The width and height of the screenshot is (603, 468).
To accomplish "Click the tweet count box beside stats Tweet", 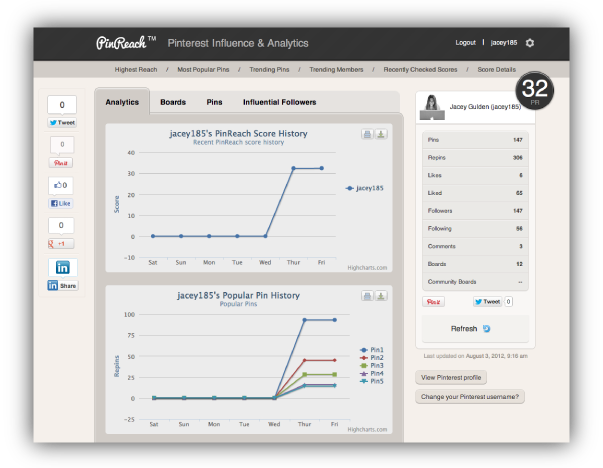I will (x=508, y=302).
